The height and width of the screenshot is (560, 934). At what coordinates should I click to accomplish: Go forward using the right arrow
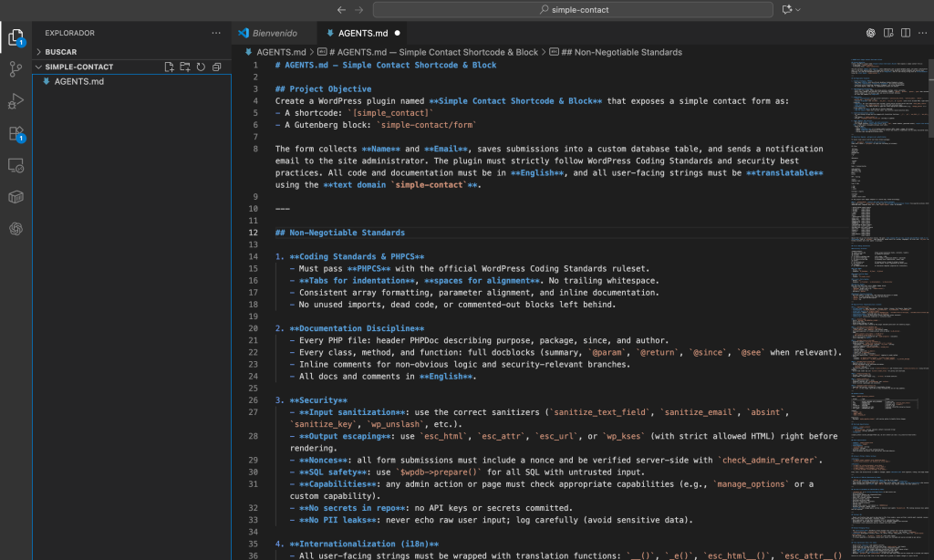359,9
